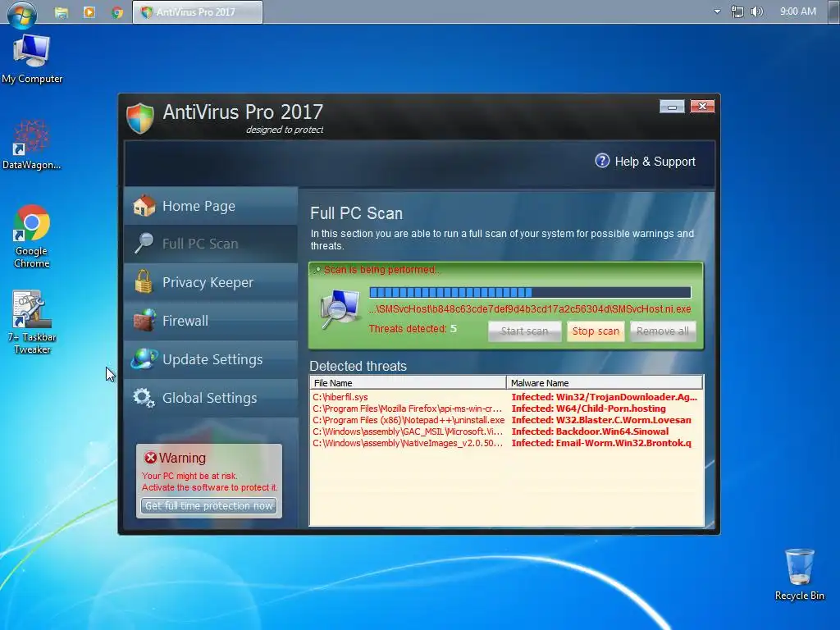Click the Home Page house icon
This screenshot has width=840, height=630.
click(x=144, y=205)
